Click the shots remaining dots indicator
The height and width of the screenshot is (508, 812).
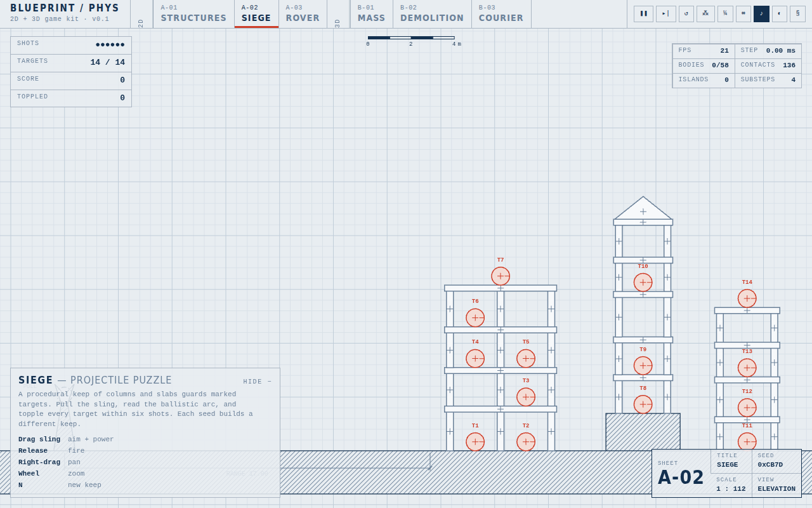point(110,45)
